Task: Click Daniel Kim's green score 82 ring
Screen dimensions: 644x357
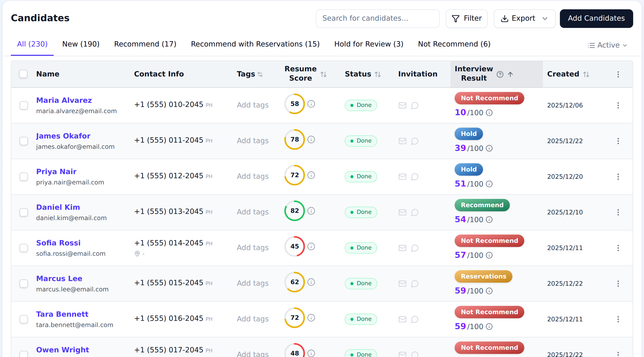Action: [x=295, y=211]
